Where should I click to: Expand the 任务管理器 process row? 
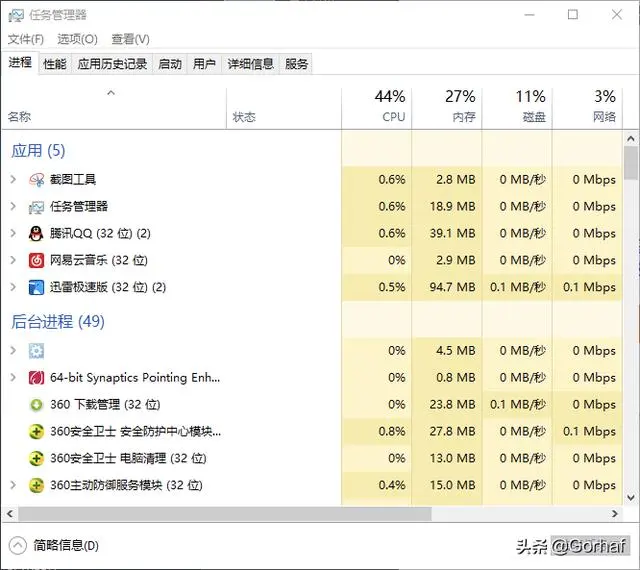pos(13,206)
